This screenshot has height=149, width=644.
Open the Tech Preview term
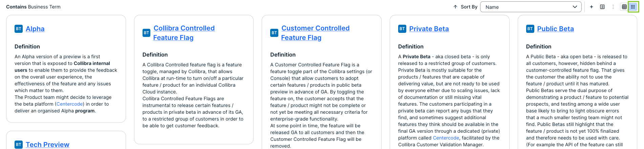[x=47, y=145]
